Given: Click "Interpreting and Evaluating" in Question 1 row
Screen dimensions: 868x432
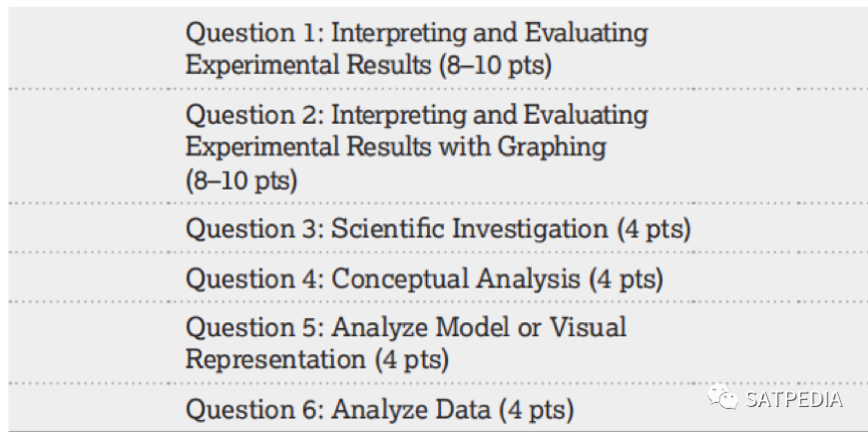Looking at the screenshot, I should 489,33.
